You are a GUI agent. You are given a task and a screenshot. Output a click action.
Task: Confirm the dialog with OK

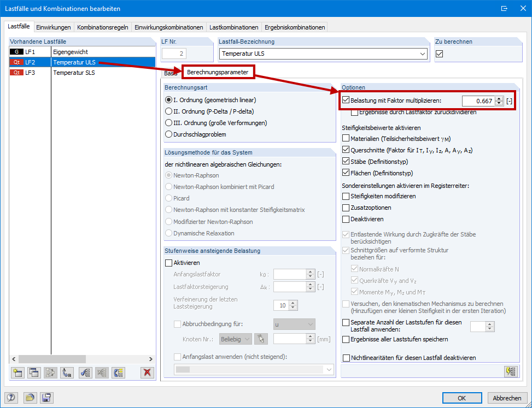(462, 398)
